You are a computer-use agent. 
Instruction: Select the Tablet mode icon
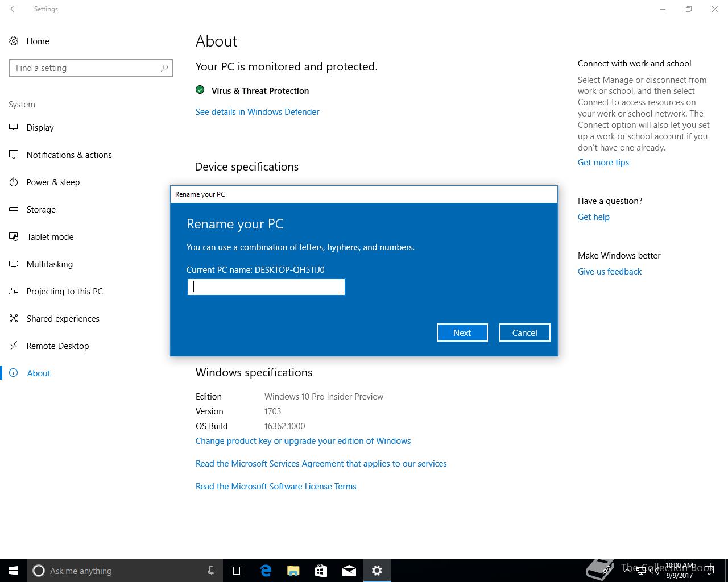(14, 236)
